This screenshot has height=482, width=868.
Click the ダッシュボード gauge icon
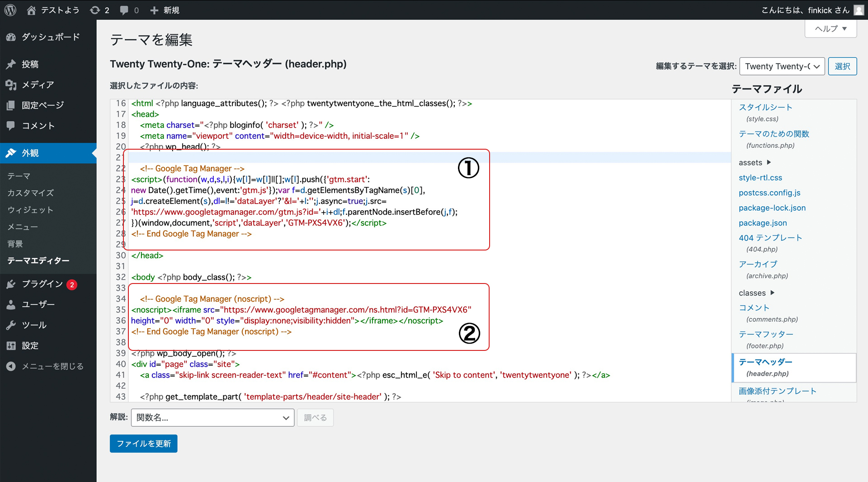point(11,37)
